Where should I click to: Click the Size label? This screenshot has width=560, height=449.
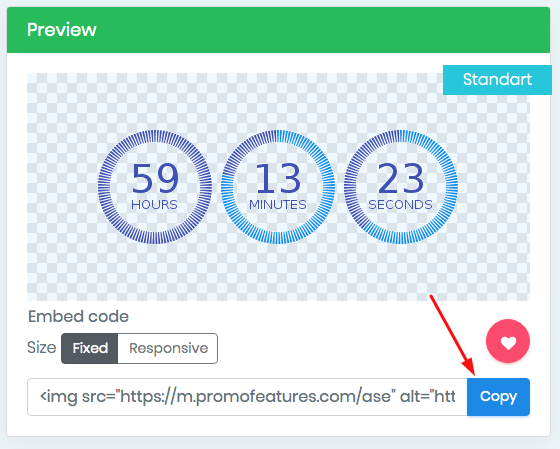coord(41,348)
